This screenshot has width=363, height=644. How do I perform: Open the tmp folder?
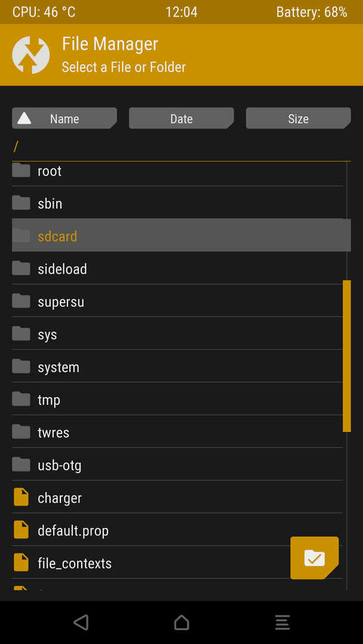coord(49,400)
